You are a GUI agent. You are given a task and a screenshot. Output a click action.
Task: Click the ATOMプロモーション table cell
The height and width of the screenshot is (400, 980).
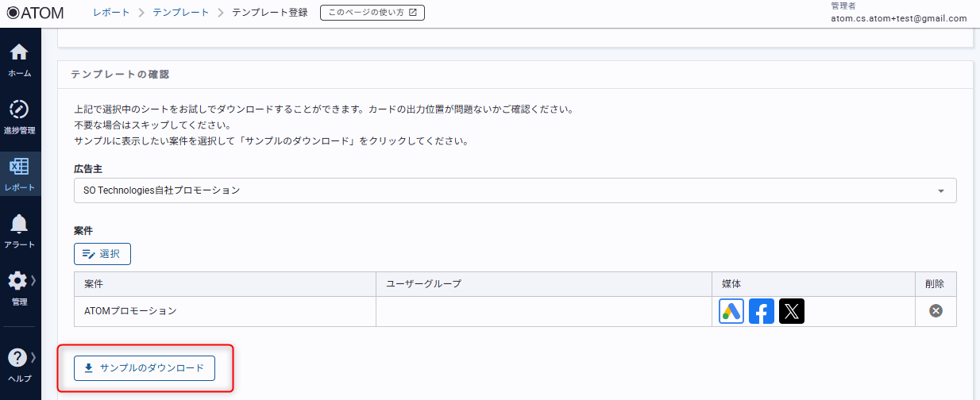pyautogui.click(x=130, y=311)
